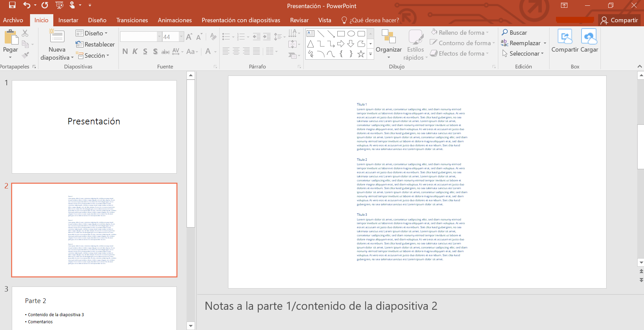Select the star shape
Image resolution: width=644 pixels, height=330 pixels.
click(361, 54)
